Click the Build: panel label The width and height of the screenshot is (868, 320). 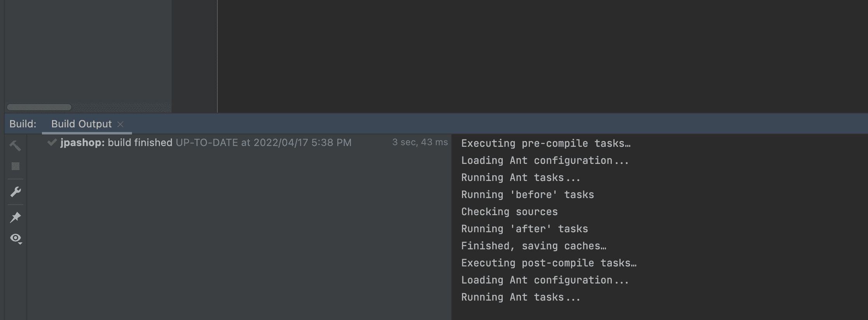click(23, 124)
